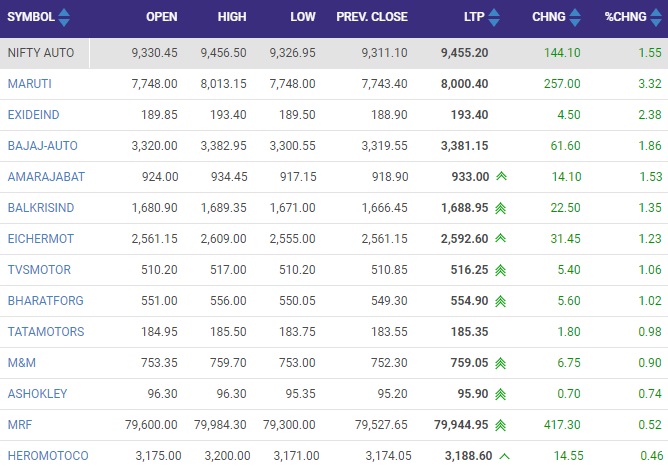Sort table by %CHNG column arrows
Image resolution: width=668 pixels, height=467 pixels.
[x=656, y=17]
